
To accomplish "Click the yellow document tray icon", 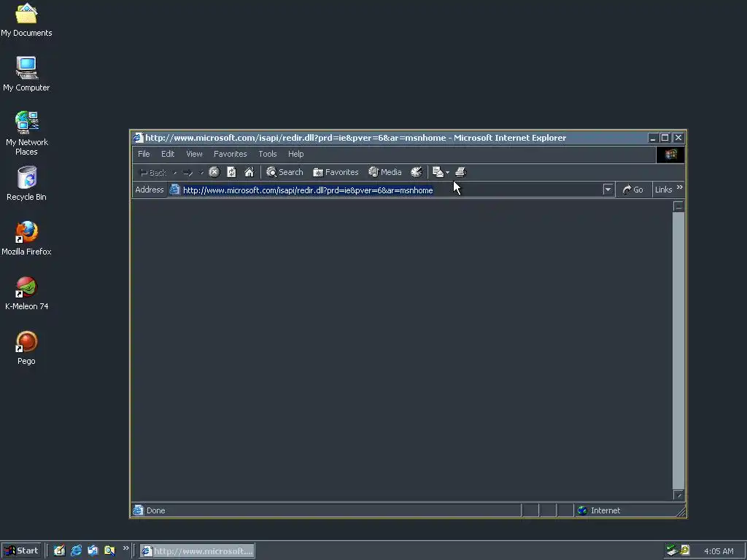I will 685,551.
